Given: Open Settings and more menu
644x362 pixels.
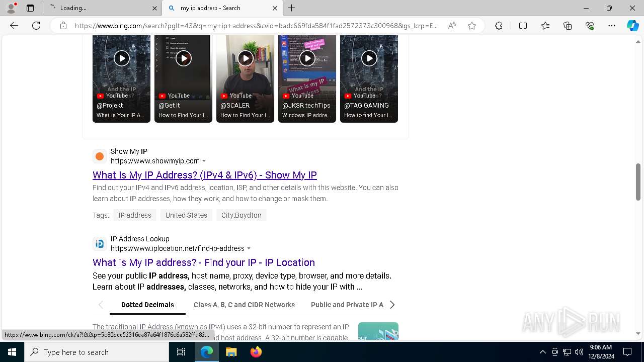Looking at the screenshot, I should point(612,26).
